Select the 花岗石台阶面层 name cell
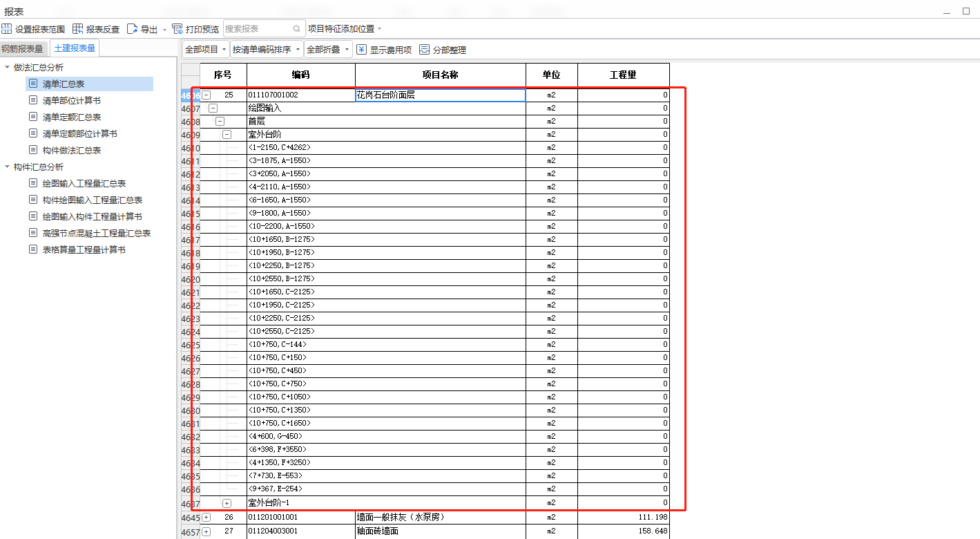The width and height of the screenshot is (980, 539). (441, 95)
